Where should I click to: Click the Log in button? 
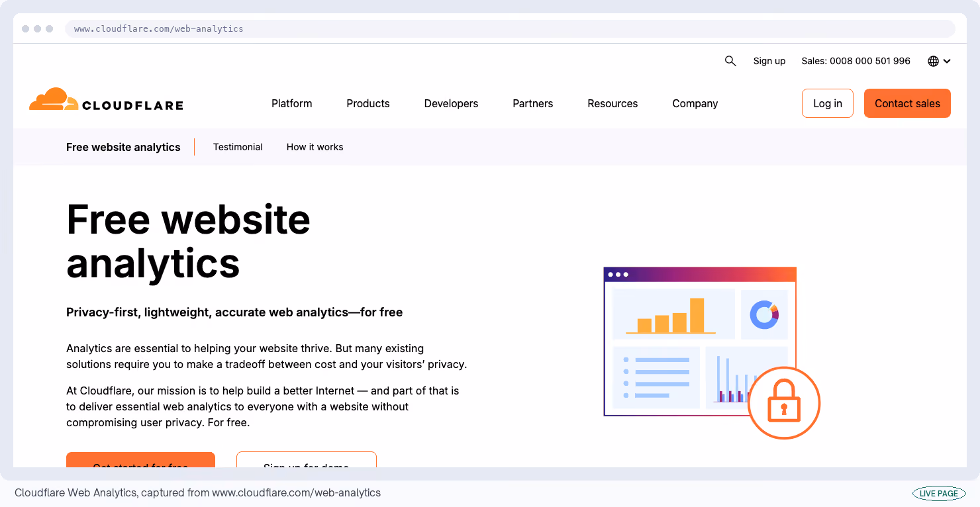828,103
